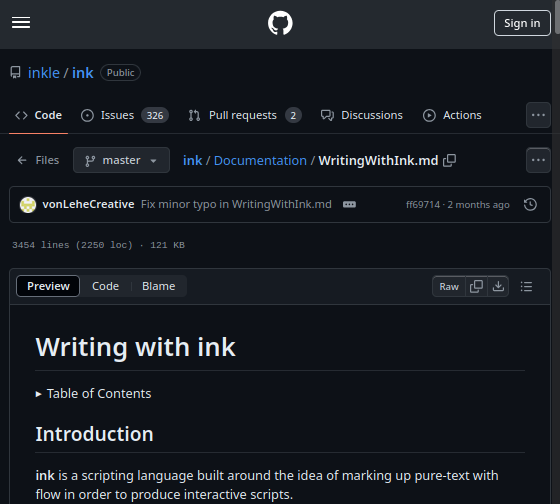Click the Sign in button
This screenshot has width=560, height=504.
point(522,23)
